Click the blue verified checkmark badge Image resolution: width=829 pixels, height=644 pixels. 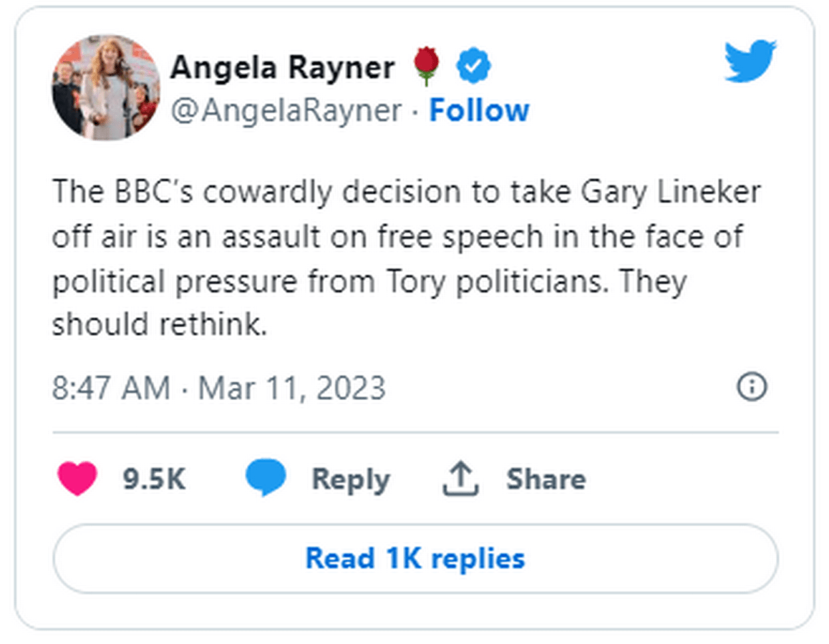point(474,66)
